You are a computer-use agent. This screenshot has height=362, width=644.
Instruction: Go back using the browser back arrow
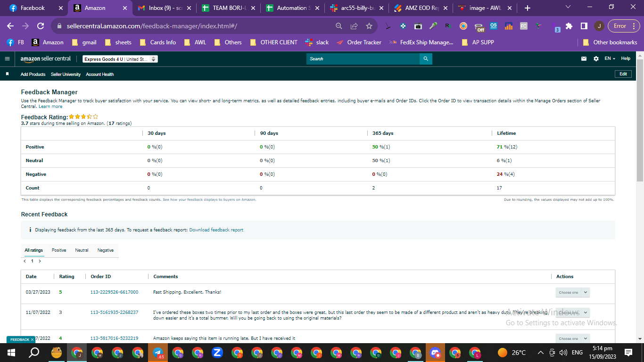tap(10, 26)
